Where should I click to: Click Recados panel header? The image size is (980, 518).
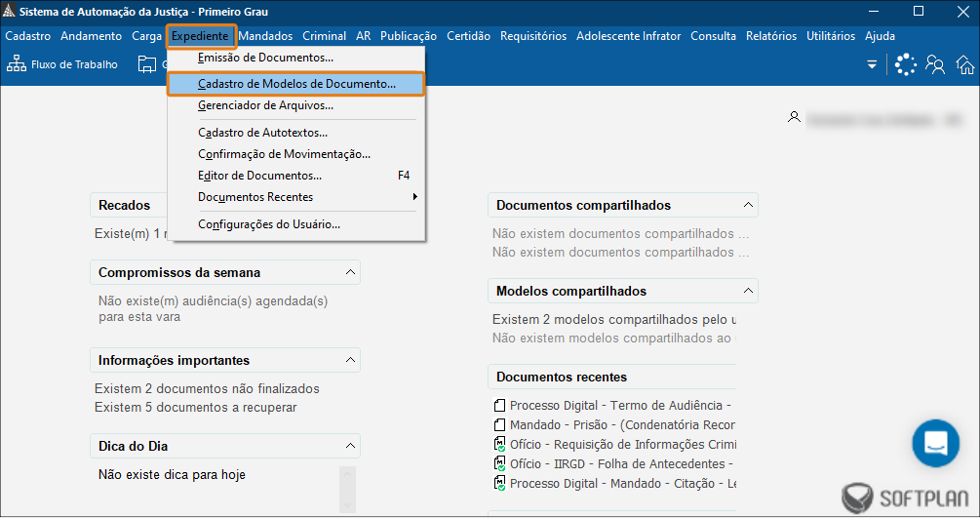coord(129,205)
